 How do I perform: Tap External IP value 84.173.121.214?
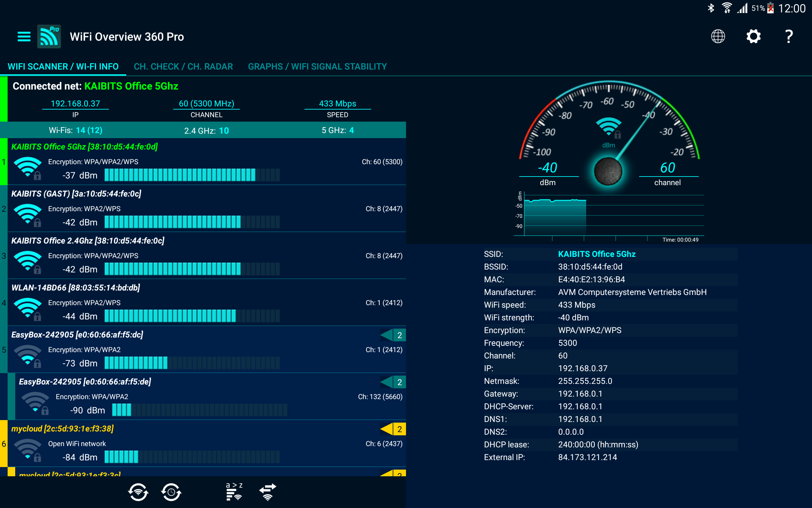tap(587, 457)
